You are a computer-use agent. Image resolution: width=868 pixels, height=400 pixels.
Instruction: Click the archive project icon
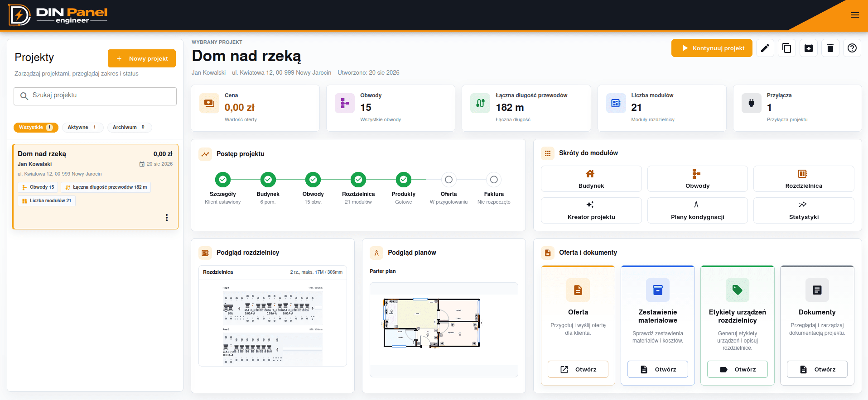point(808,48)
